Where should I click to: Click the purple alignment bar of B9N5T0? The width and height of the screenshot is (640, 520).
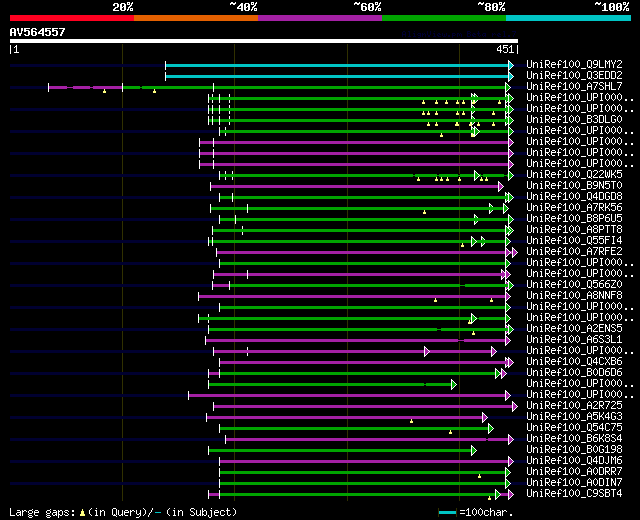click(355, 187)
